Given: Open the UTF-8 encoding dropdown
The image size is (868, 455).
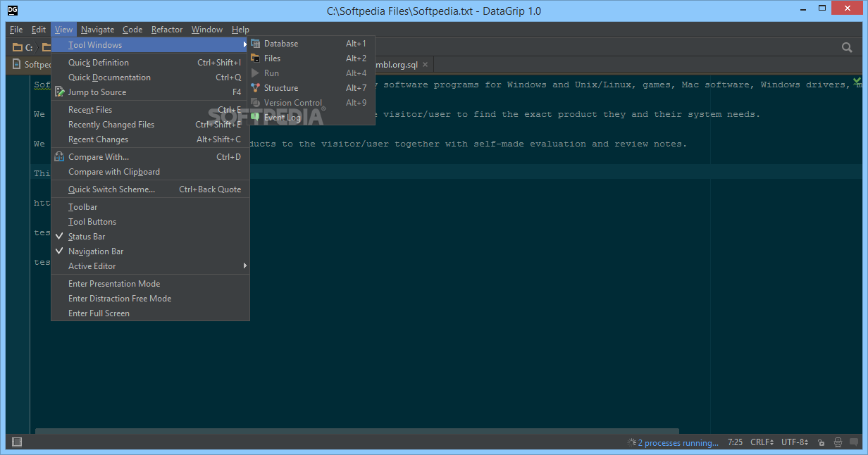Looking at the screenshot, I should (x=795, y=442).
